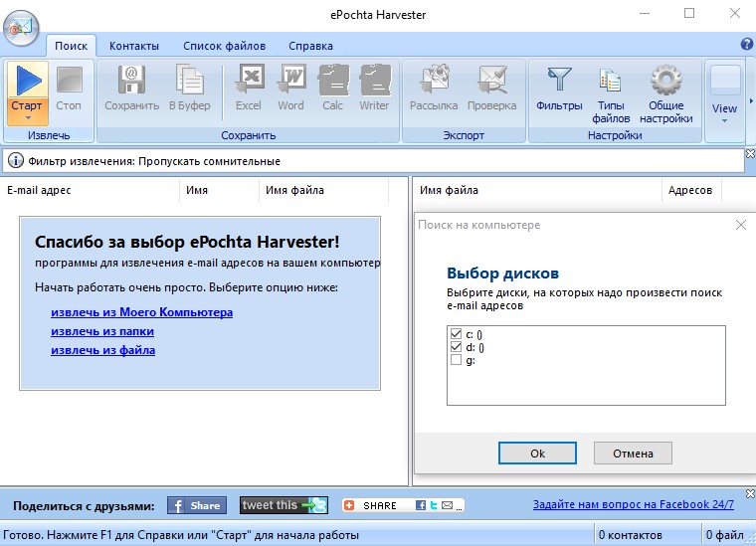
Task: Copy contacts with В Буфер icon
Action: tap(189, 80)
